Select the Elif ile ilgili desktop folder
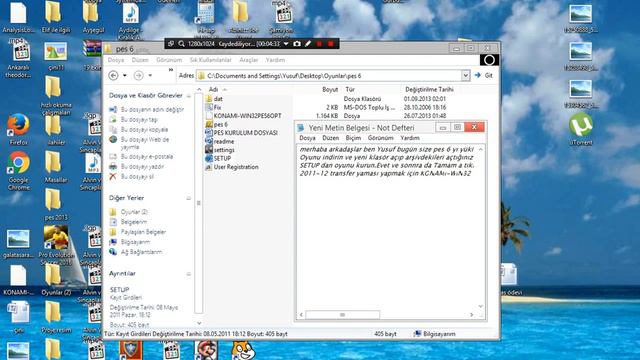 click(x=56, y=17)
